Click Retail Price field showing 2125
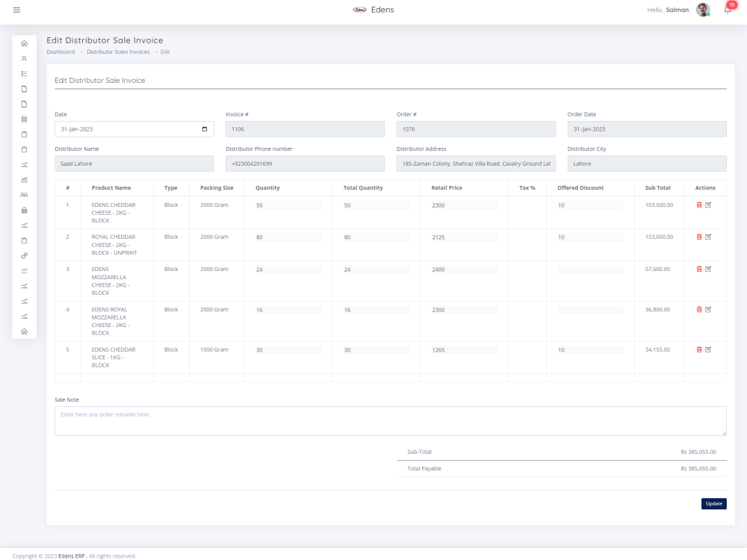Screen dimensions: 747x560 [464, 237]
